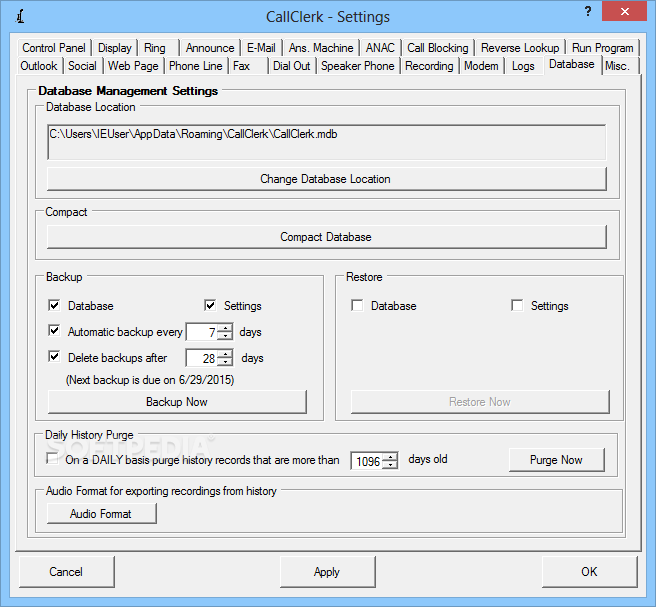Decrease automatic backup interval days
This screenshot has width=656, height=607.
(x=226, y=336)
